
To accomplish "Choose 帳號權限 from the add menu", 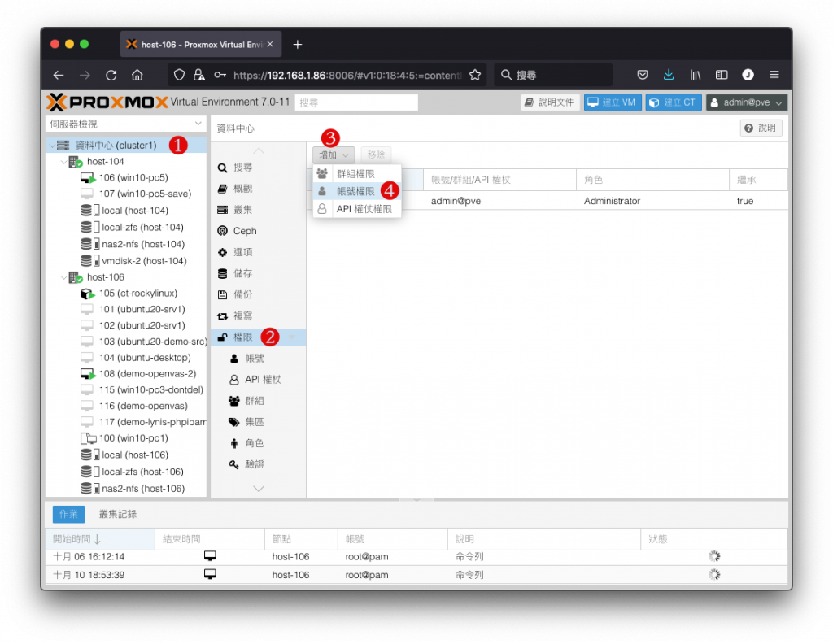I will coord(356,191).
